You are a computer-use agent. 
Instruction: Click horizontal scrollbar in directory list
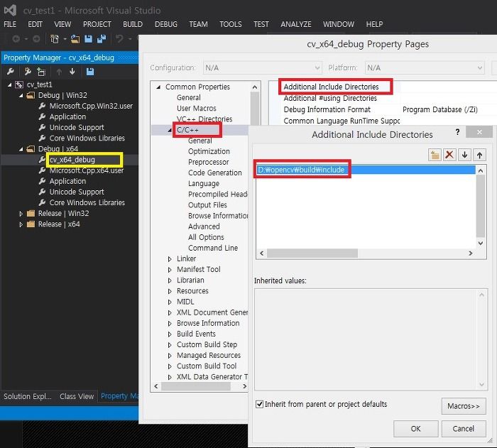pos(312,253)
